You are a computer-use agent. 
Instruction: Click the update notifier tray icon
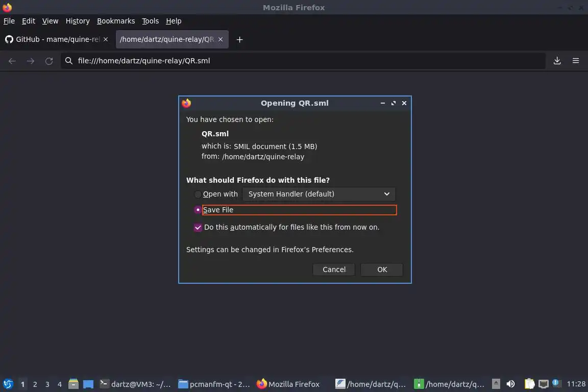pyautogui.click(x=556, y=383)
